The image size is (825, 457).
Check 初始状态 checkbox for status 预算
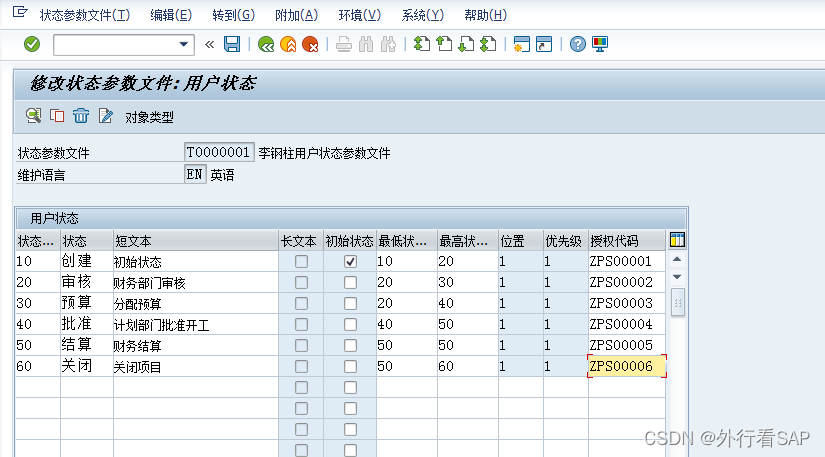coord(350,303)
